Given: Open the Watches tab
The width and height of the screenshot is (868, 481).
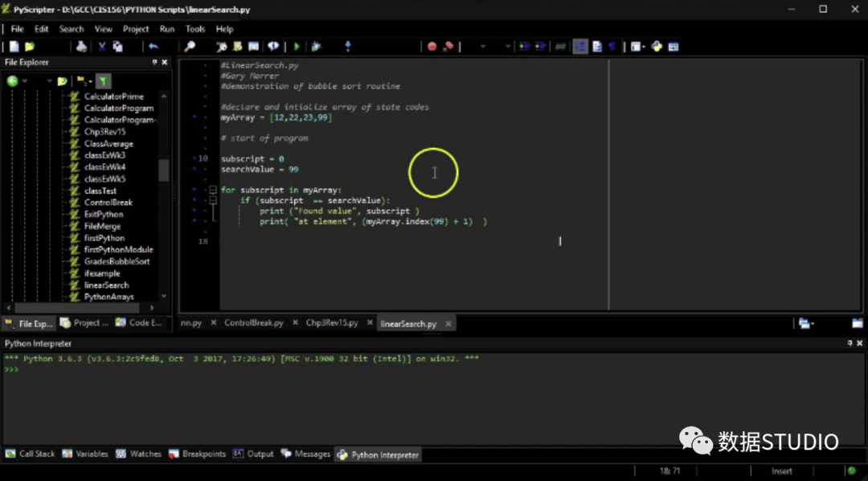Looking at the screenshot, I should tap(139, 454).
